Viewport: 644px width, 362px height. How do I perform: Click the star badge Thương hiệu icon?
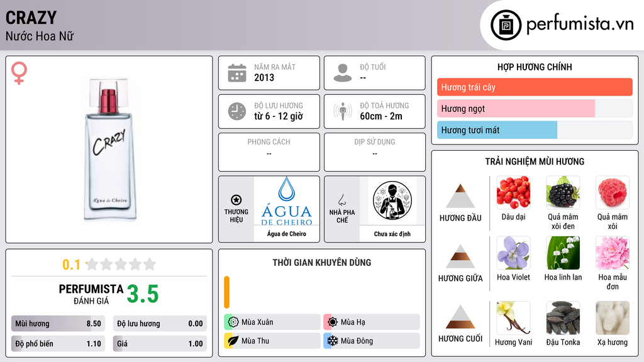pos(236,200)
